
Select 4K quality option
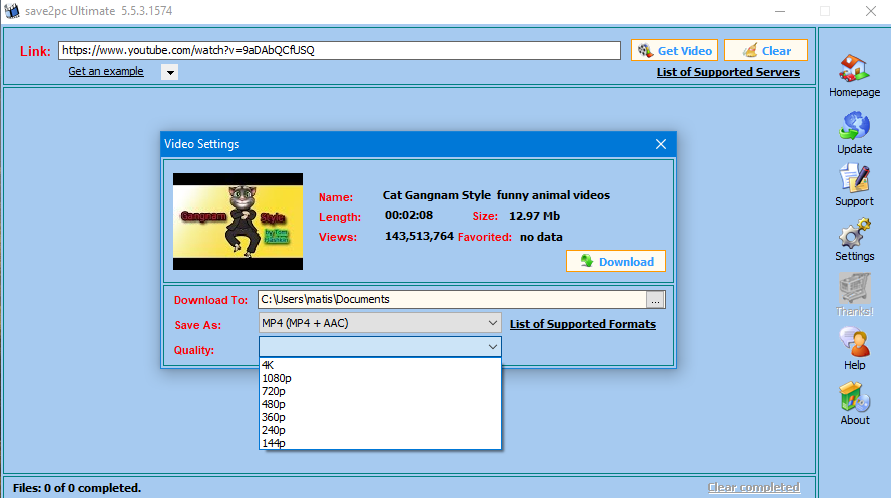(x=380, y=365)
